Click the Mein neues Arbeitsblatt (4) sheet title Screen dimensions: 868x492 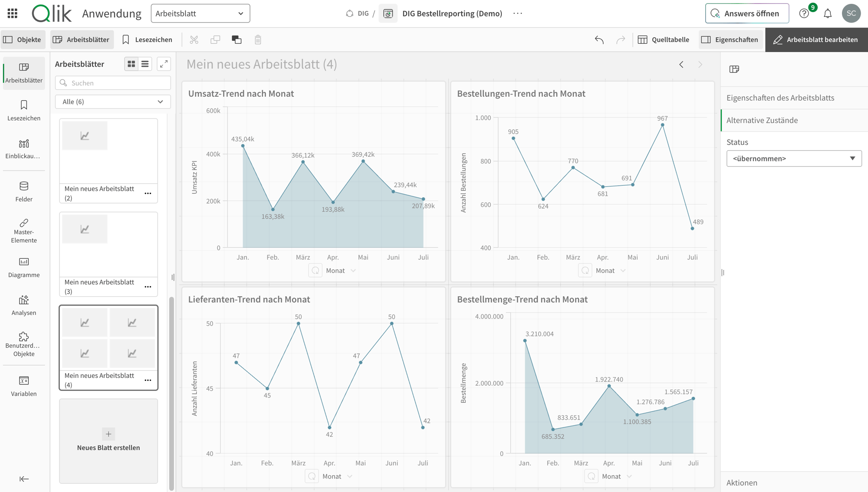click(x=262, y=64)
